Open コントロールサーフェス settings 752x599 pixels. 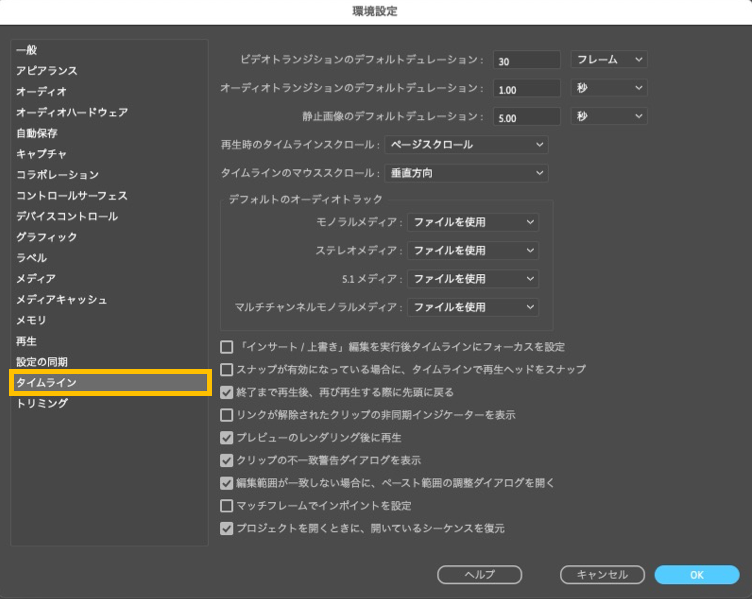72,195
